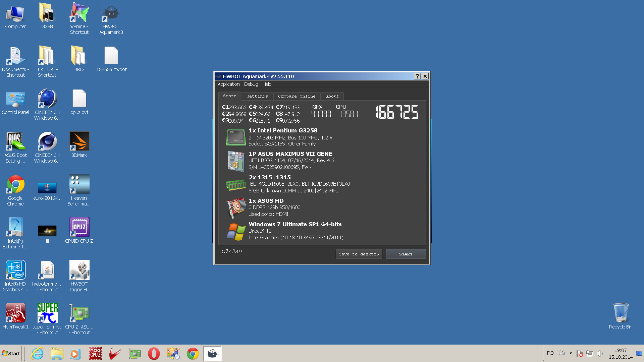This screenshot has width=644, height=362.
Task: Click the volume speaker tray icon
Action: pyautogui.click(x=600, y=354)
